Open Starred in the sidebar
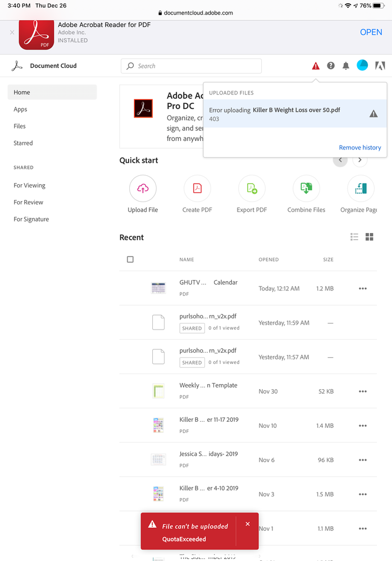The width and height of the screenshot is (392, 561). coord(23,143)
